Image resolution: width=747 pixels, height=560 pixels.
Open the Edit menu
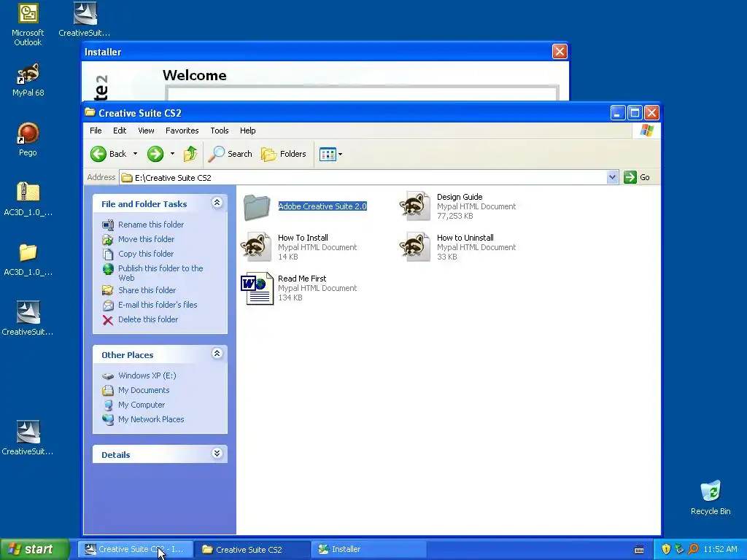(120, 131)
